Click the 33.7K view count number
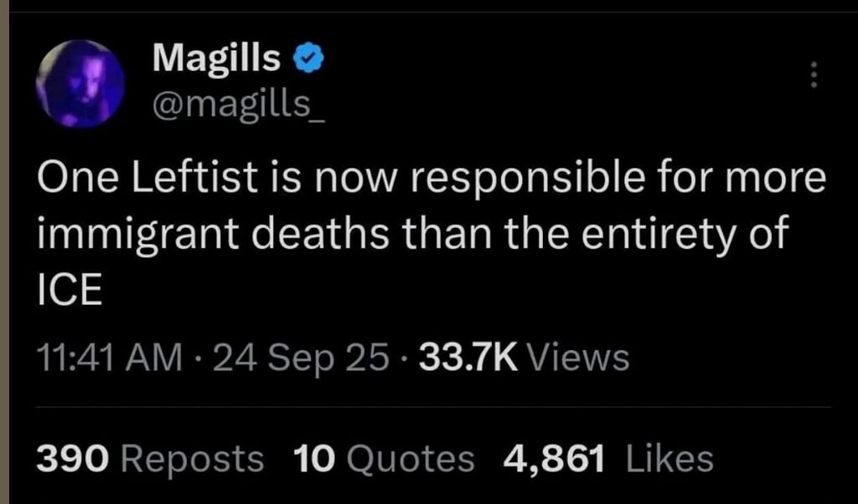Viewport: 858px width, 504px height. 467,357
